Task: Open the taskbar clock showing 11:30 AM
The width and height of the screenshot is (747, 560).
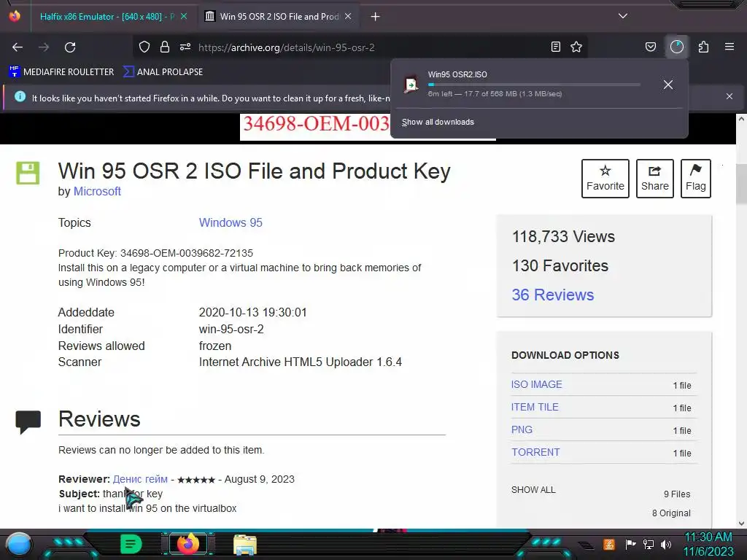Action: click(x=708, y=544)
